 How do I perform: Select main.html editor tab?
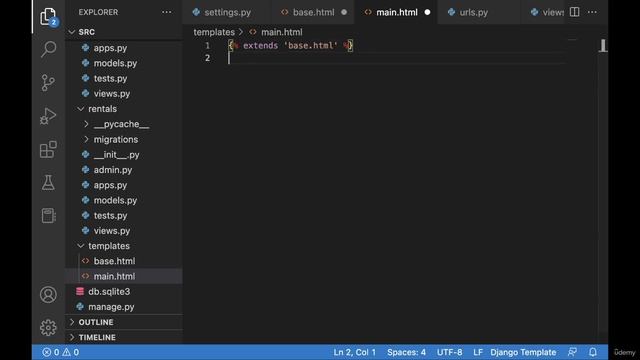point(396,12)
